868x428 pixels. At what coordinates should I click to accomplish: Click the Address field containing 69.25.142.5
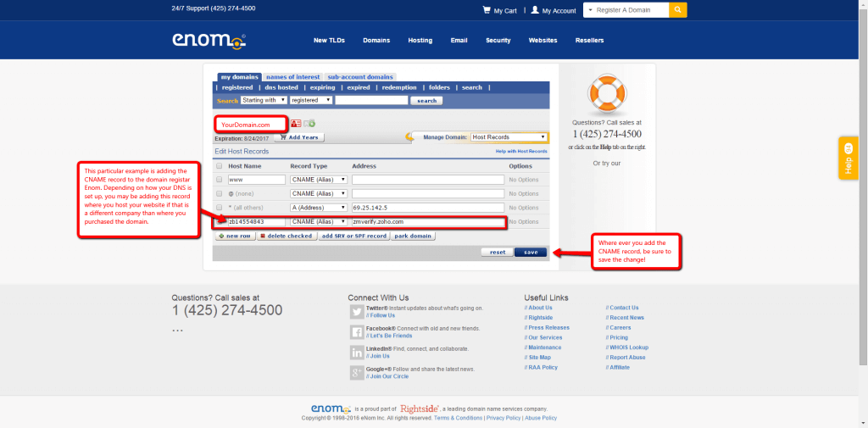[x=428, y=208]
